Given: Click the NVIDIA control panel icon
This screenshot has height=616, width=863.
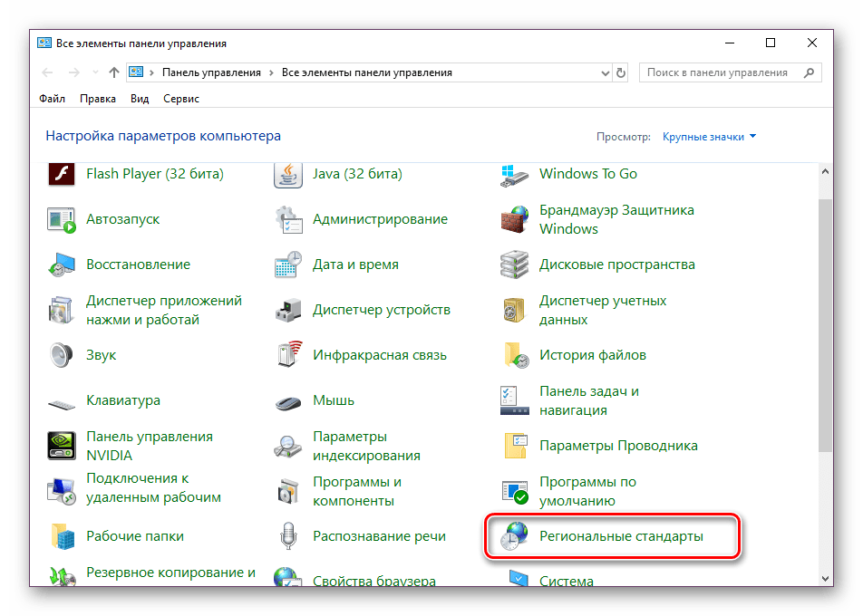Looking at the screenshot, I should [x=61, y=446].
